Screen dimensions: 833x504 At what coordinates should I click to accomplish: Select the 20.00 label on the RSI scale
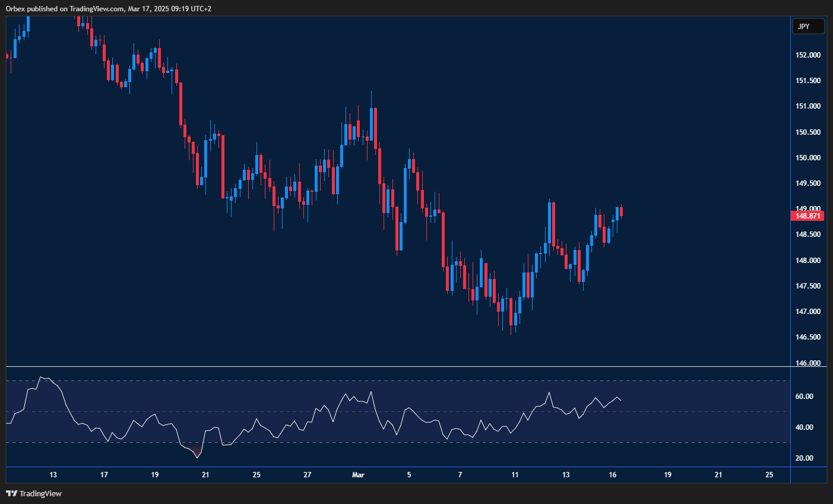point(805,458)
